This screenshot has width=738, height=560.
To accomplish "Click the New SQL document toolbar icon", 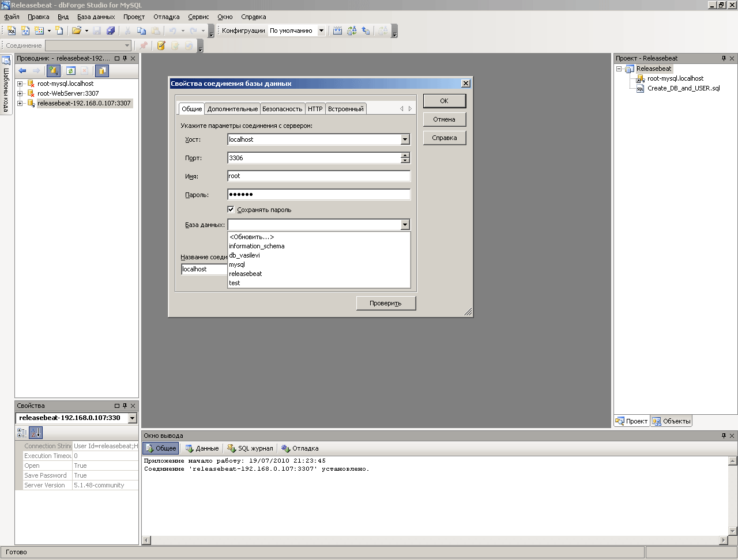I will pyautogui.click(x=12, y=31).
